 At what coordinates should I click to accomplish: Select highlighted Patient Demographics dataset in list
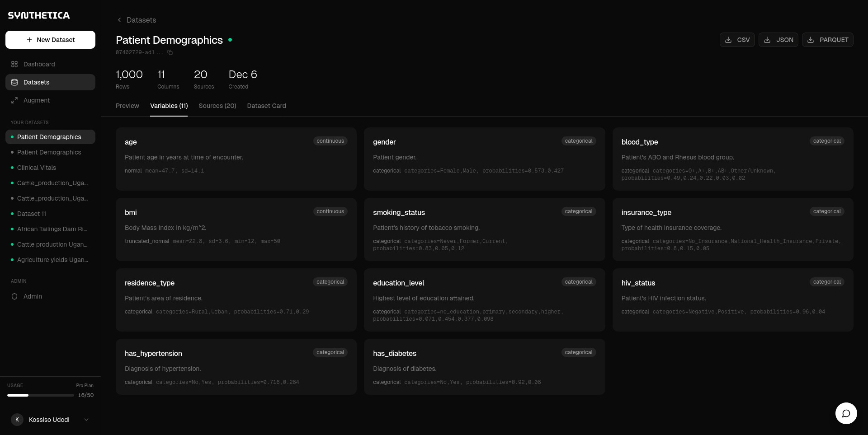[50, 137]
